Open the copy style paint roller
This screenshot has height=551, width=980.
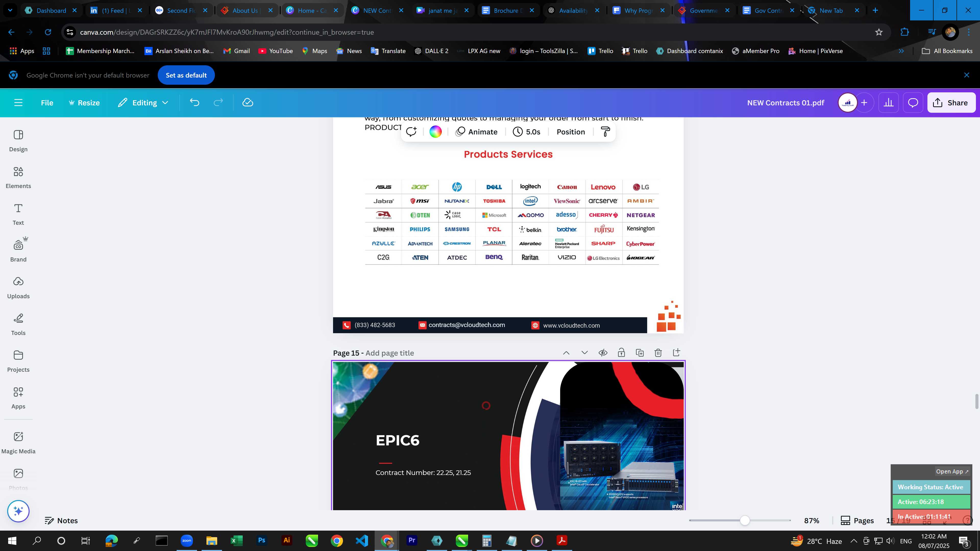605,132
